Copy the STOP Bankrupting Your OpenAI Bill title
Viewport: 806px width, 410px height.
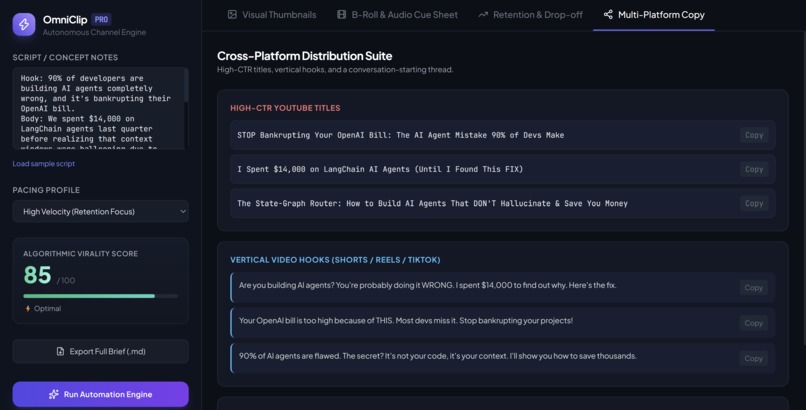(x=754, y=135)
